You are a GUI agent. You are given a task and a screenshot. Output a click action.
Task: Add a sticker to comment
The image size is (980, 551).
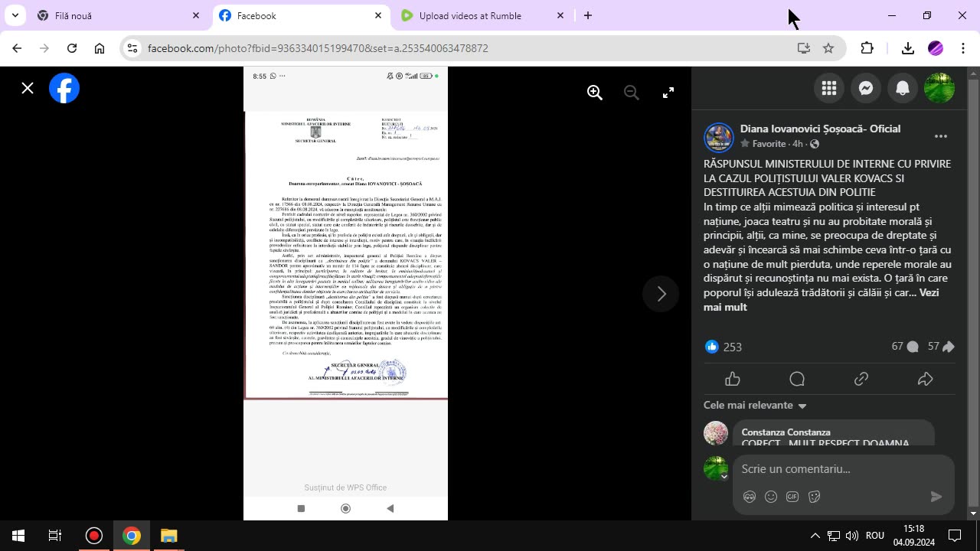(x=815, y=497)
